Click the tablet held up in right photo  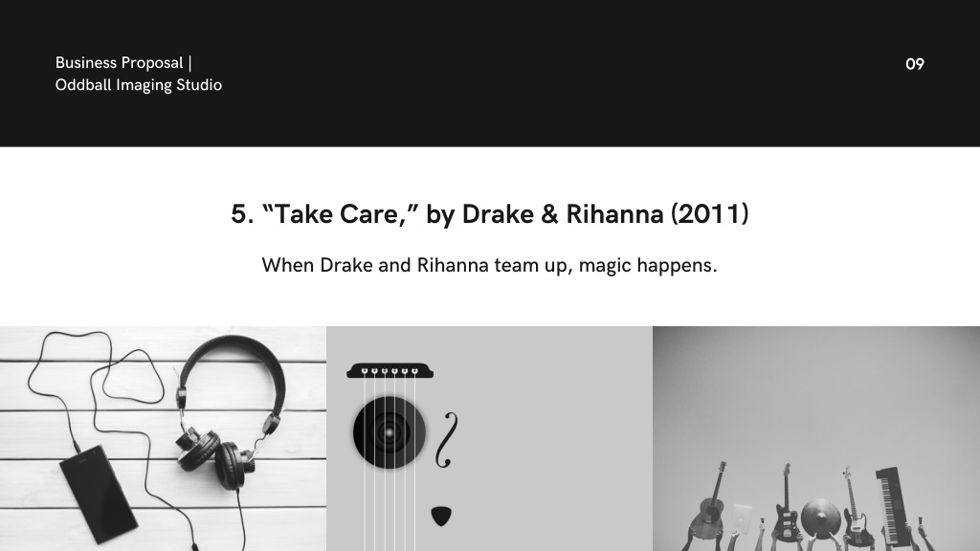742,518
